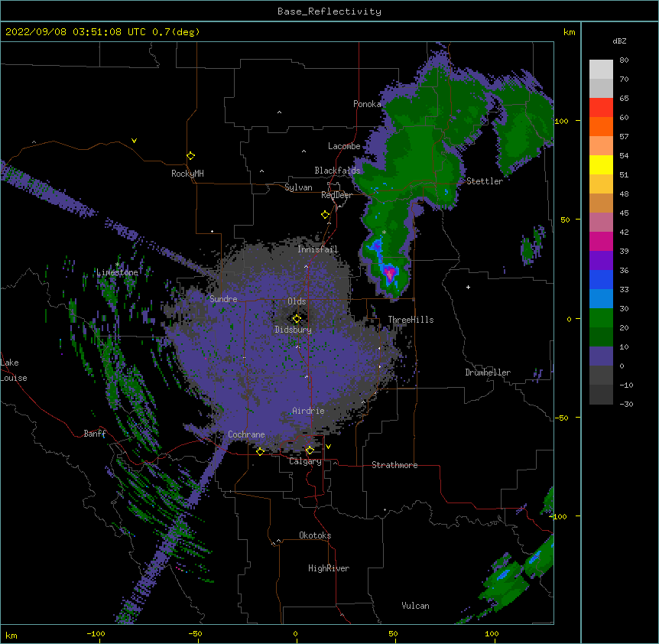Screen dimensions: 659x644
Task: Click the Ponoka city label
Action: 367,104
